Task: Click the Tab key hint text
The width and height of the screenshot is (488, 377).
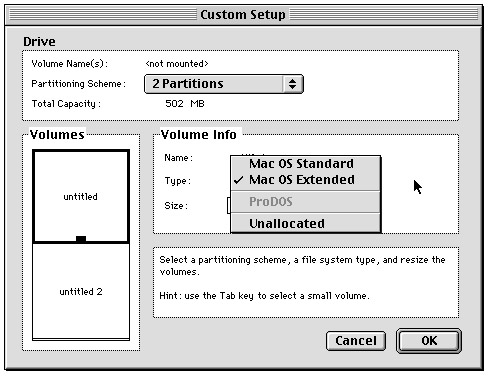Action: [x=264, y=296]
